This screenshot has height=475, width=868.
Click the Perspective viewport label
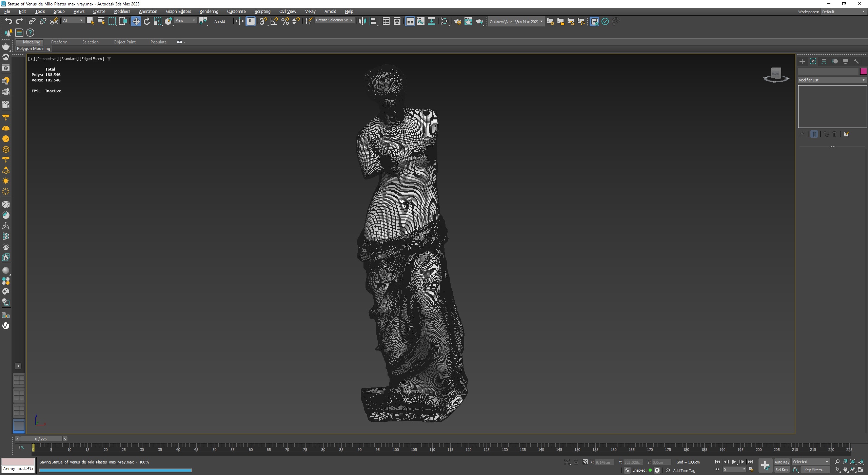pyautogui.click(x=47, y=59)
